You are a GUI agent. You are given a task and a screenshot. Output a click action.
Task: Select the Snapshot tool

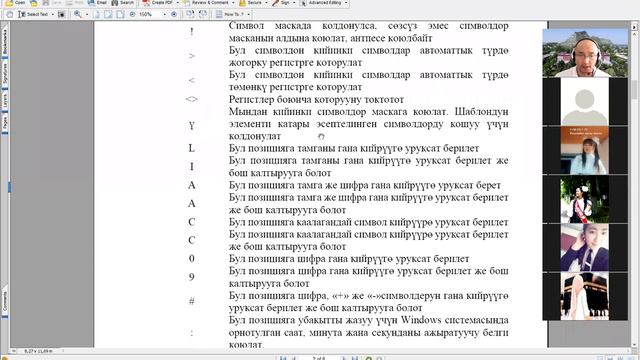pyautogui.click(x=61, y=14)
